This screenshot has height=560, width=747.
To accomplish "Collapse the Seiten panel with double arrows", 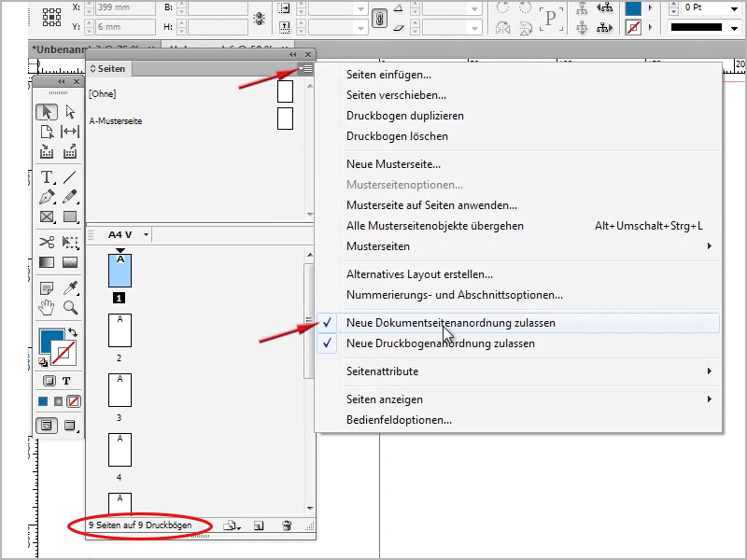I will 293,54.
